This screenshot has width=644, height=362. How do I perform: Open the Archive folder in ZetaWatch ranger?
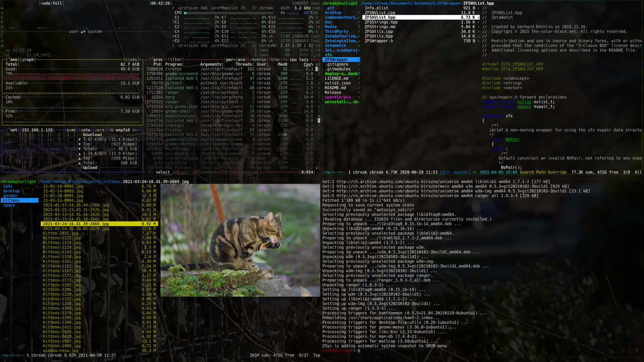[x=342, y=13]
